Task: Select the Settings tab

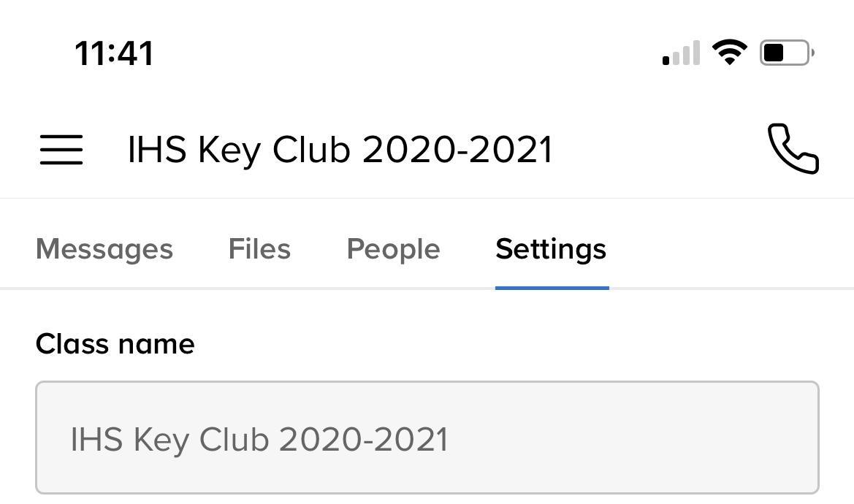Action: (x=551, y=249)
